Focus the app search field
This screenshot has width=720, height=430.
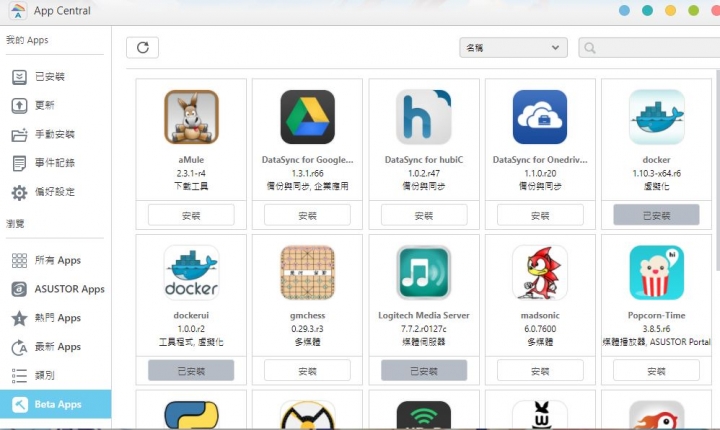649,48
